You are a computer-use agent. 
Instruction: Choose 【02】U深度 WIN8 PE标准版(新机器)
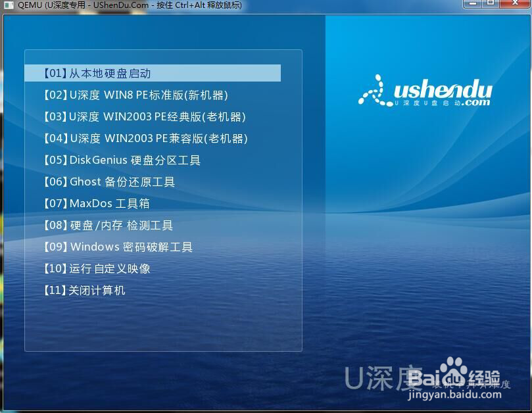(135, 95)
